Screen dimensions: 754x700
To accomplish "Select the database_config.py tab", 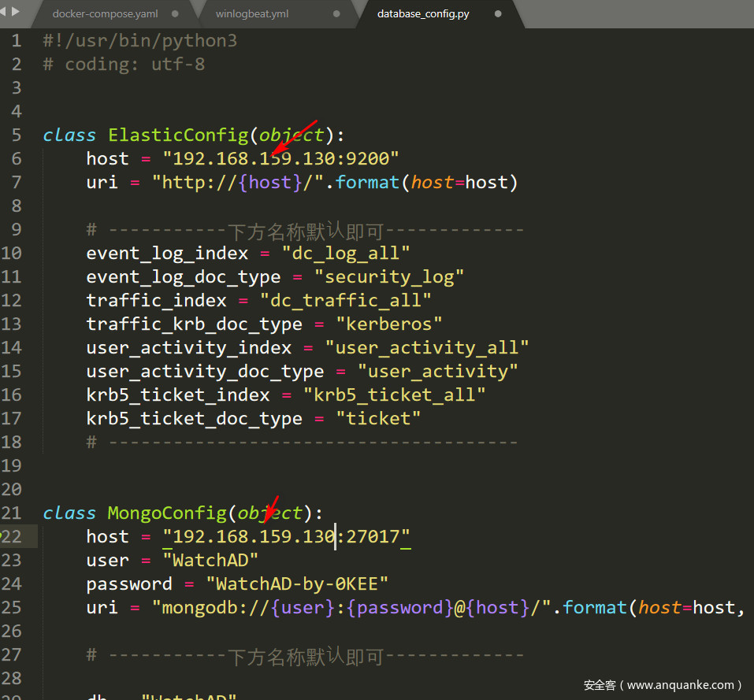I will 423,14.
